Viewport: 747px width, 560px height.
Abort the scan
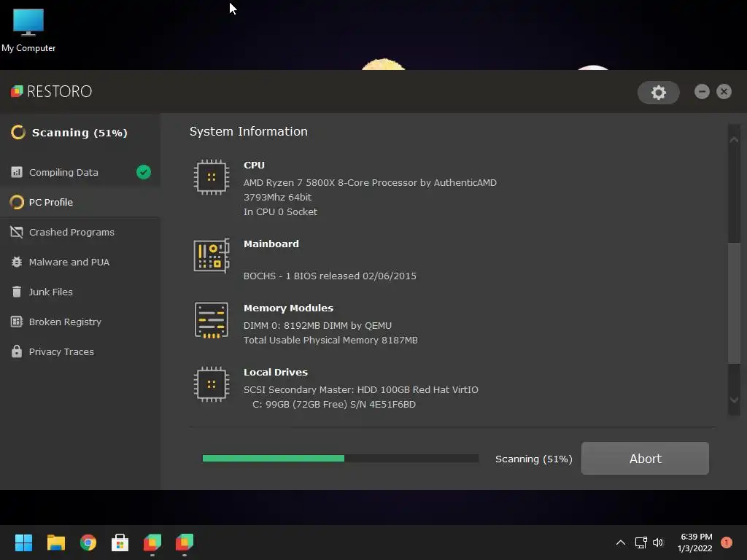(x=645, y=458)
